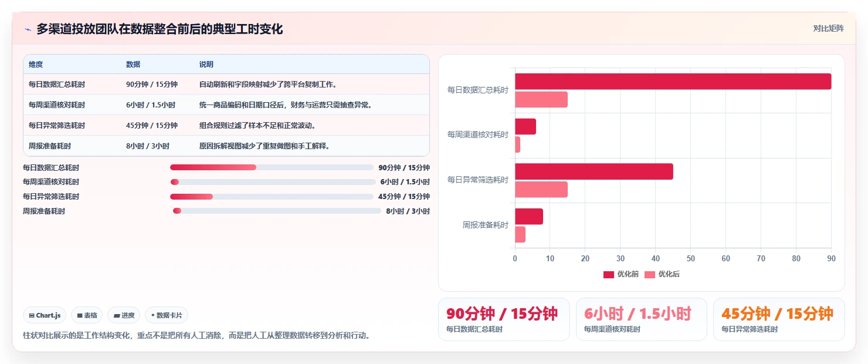868x364 pixels.
Task: Click the progress bar for 每日数据汇总耗时
Action: tap(272, 167)
